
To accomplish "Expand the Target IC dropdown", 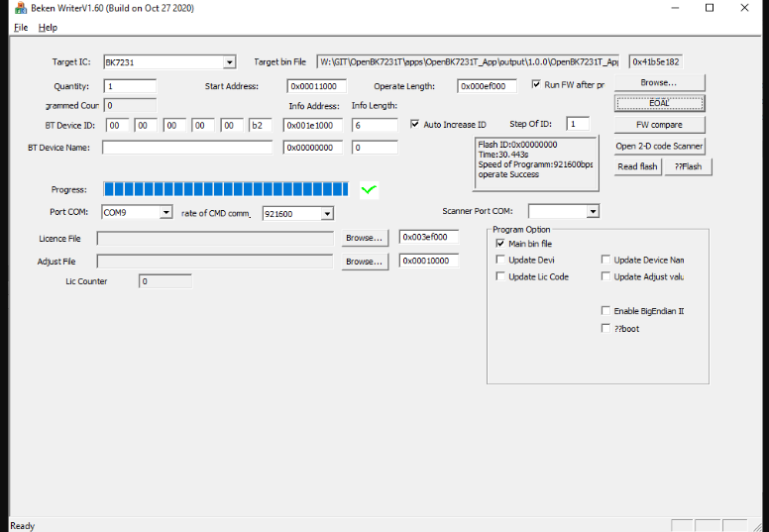I will [230, 62].
